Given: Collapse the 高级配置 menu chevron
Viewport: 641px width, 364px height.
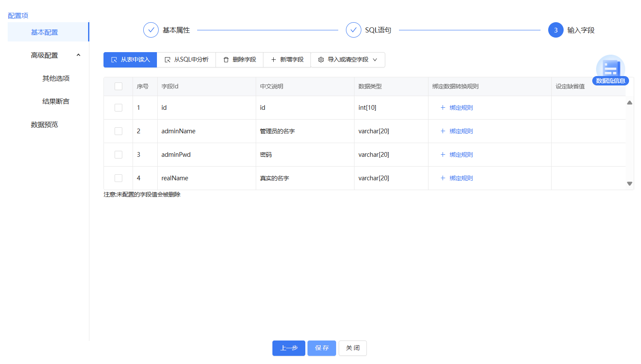Looking at the screenshot, I should tap(78, 55).
